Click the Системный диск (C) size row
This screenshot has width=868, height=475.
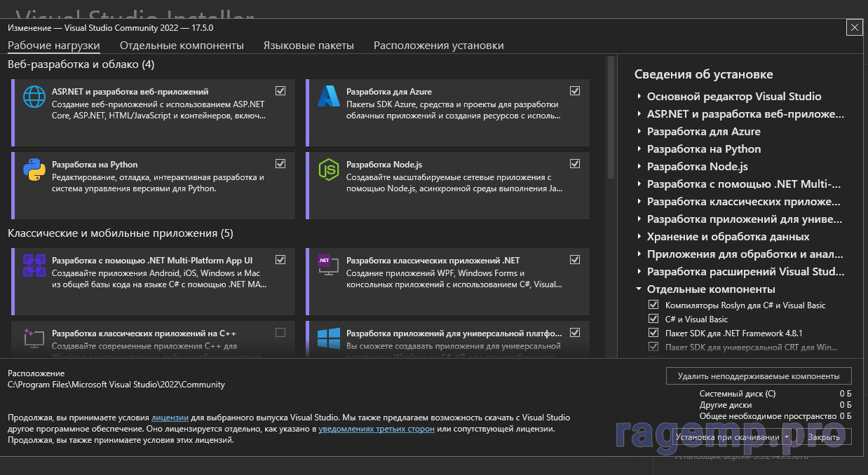(775, 394)
